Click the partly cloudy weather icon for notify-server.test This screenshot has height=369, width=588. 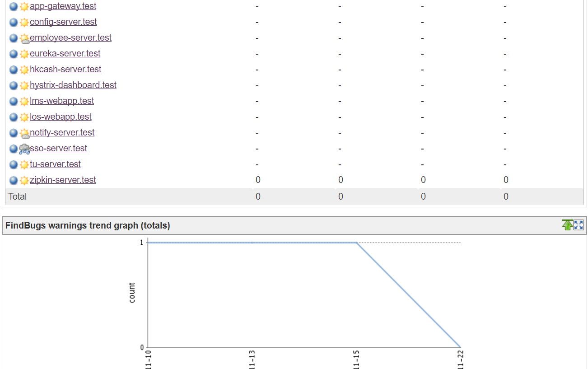click(x=24, y=133)
